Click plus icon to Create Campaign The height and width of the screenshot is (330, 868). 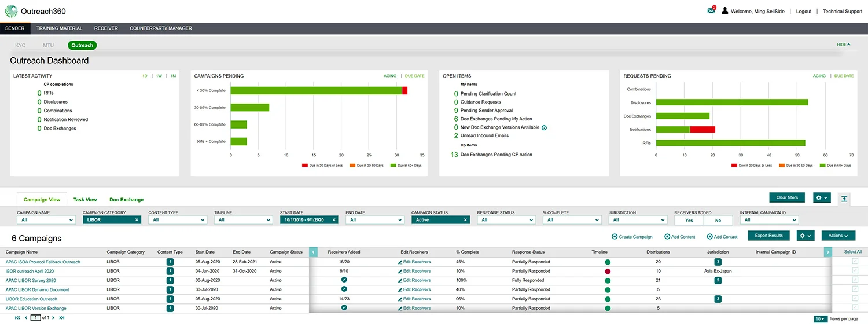click(615, 237)
